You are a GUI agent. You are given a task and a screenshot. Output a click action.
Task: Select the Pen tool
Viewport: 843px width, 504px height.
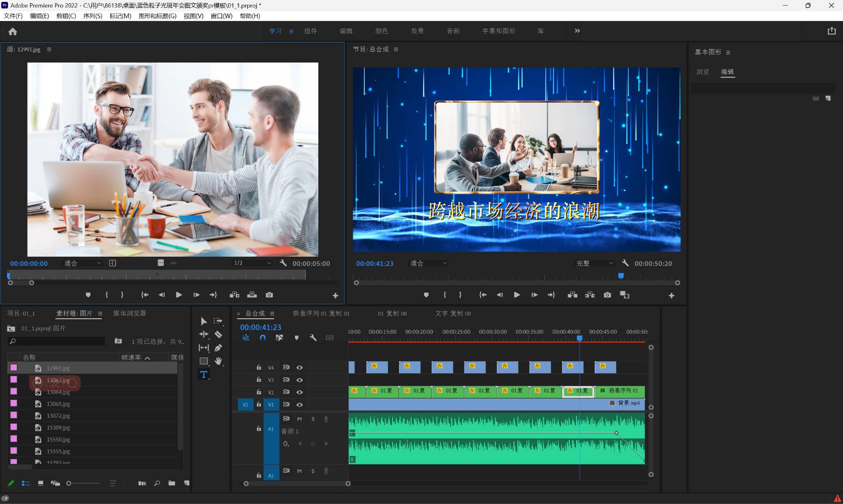coord(218,348)
